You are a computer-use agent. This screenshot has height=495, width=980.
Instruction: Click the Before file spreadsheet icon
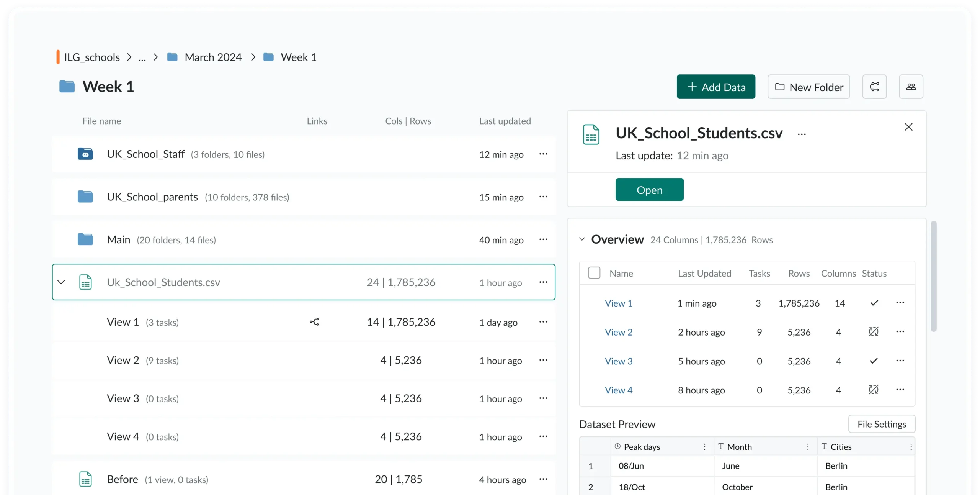click(x=85, y=479)
